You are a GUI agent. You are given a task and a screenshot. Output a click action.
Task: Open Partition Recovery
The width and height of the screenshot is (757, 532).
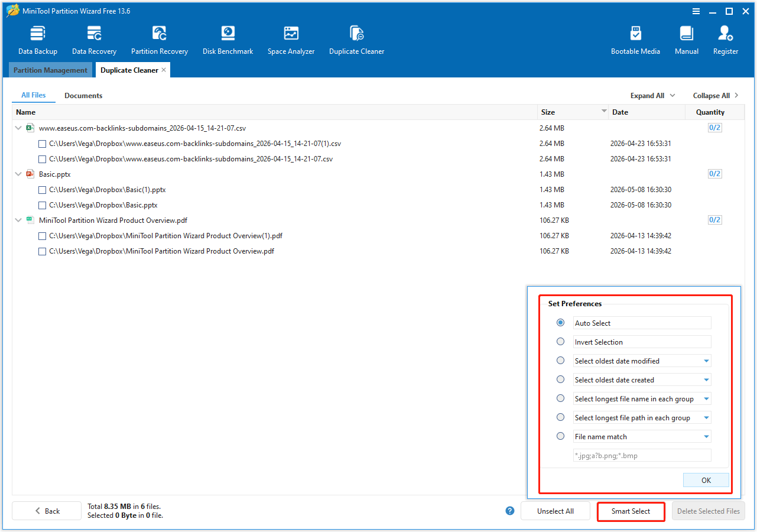(160, 40)
